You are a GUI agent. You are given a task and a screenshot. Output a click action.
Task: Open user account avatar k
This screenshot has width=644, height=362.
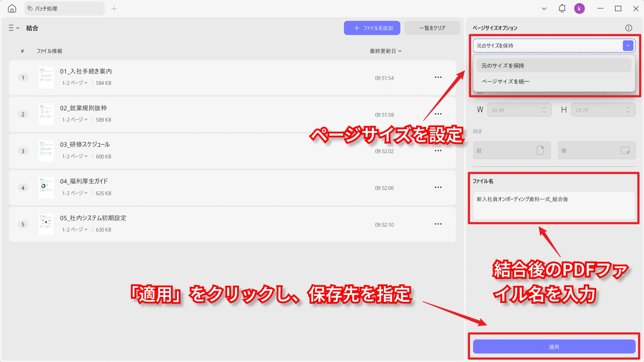tap(579, 8)
